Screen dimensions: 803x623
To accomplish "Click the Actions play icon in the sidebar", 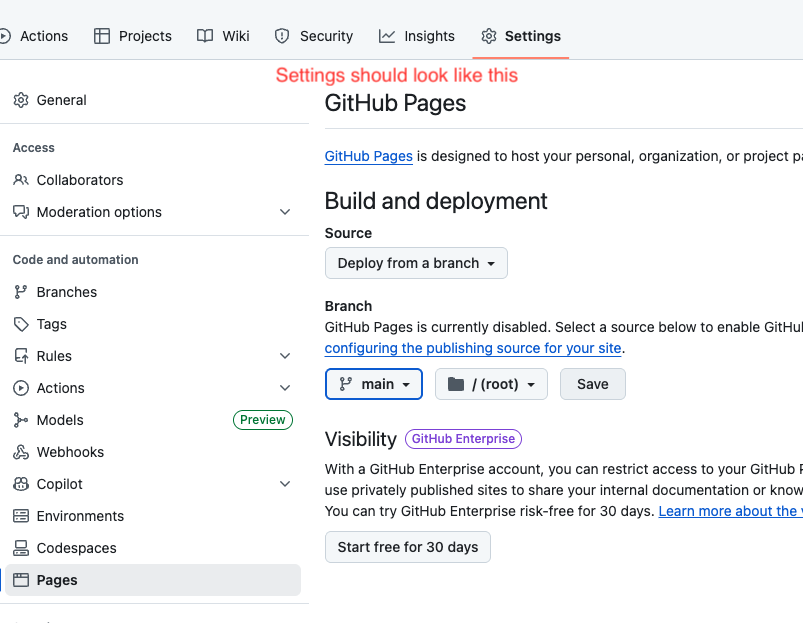I will pos(21,388).
